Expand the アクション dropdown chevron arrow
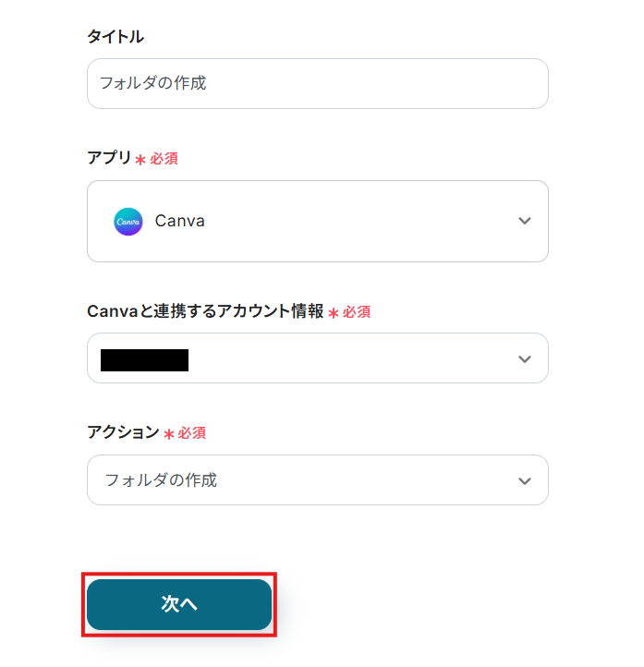This screenshot has height=667, width=644. click(525, 480)
